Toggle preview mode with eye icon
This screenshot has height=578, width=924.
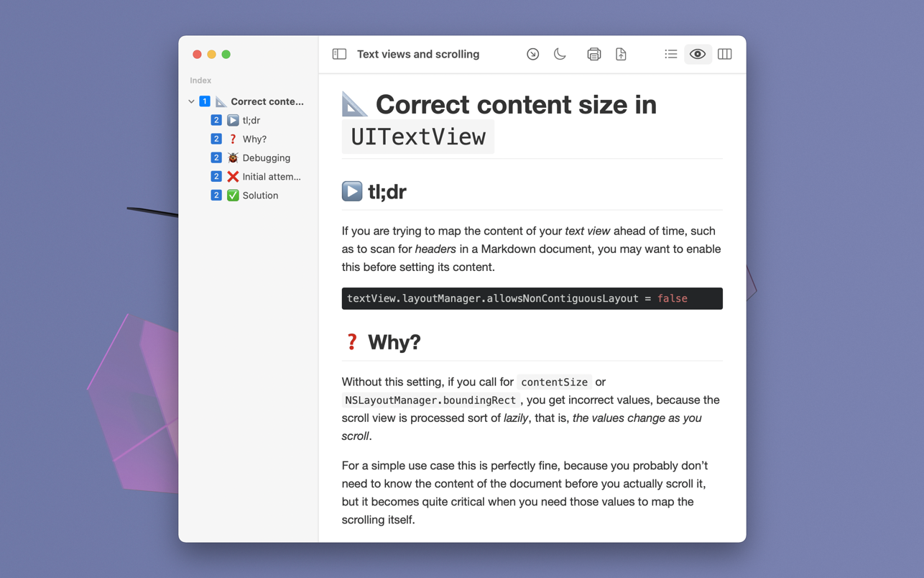coord(697,55)
